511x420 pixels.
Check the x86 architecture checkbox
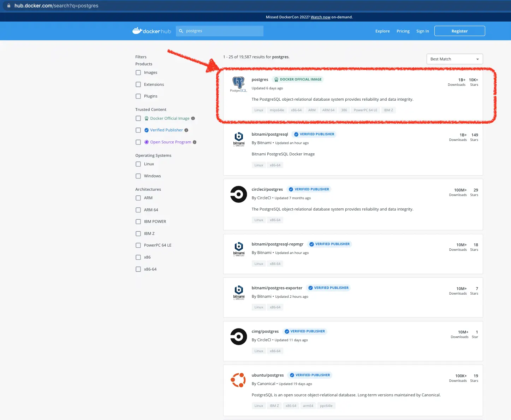click(138, 257)
